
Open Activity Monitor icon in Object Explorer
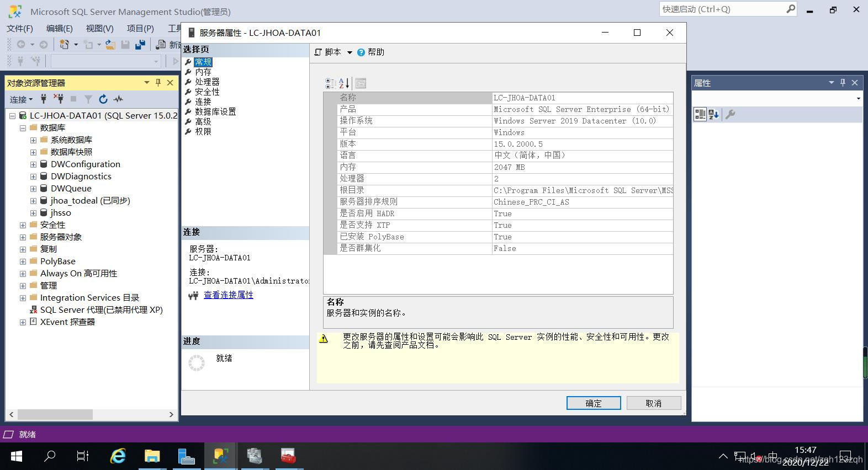pos(118,99)
